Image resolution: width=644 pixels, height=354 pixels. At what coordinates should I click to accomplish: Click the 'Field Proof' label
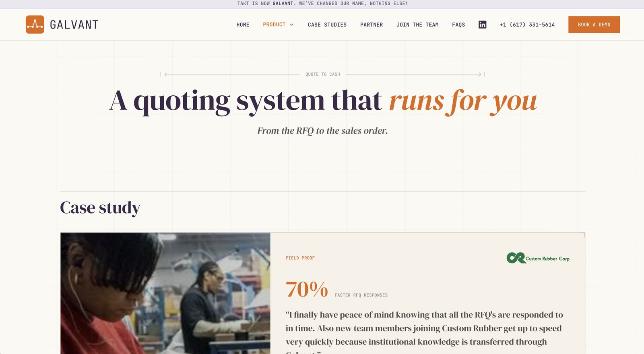[300, 258]
